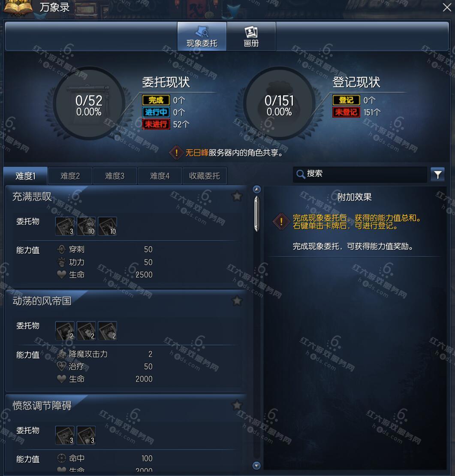This screenshot has height=476, width=455.
Task: Open the filter funnel icon beside search
Action: 437,175
